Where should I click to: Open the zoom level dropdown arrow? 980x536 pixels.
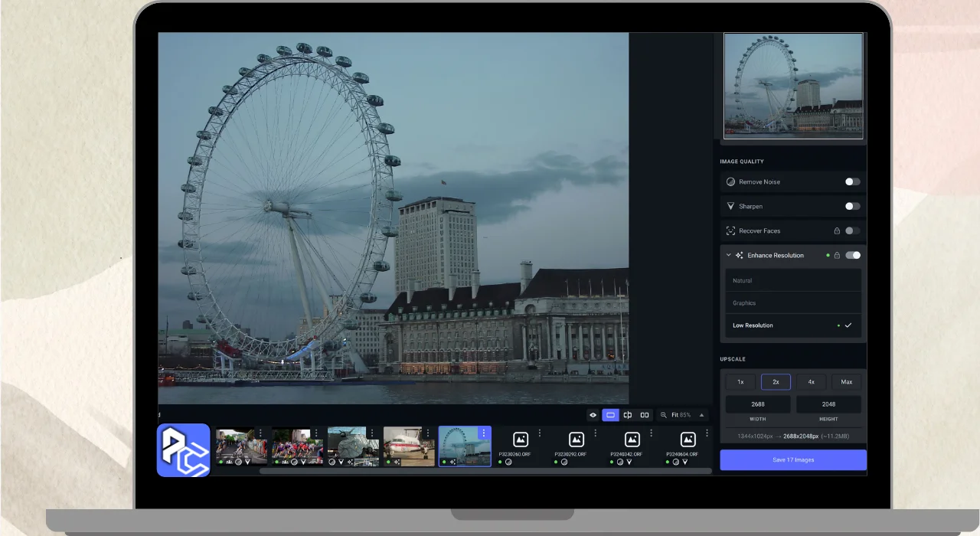(701, 415)
